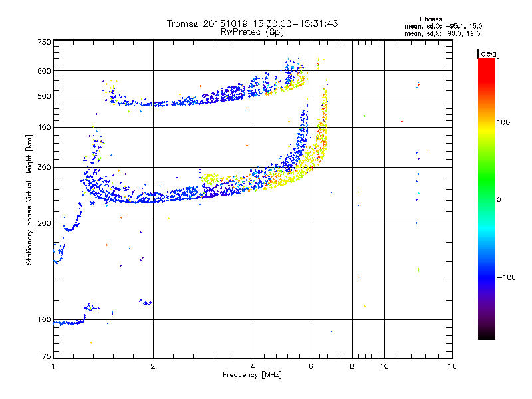Viewport: 532px width, 399px height.
Task: Click the x-axis tick label '1'
Action: (x=53, y=366)
